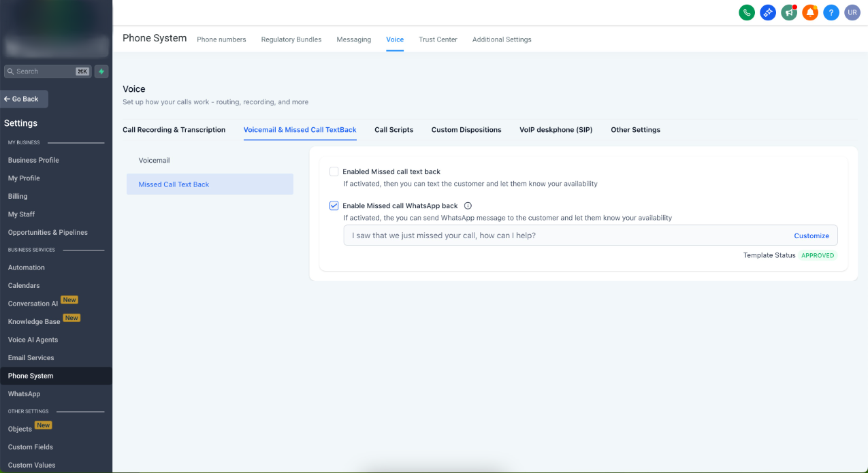This screenshot has width=868, height=473.
Task: Open the UR user avatar menu
Action: click(x=852, y=12)
